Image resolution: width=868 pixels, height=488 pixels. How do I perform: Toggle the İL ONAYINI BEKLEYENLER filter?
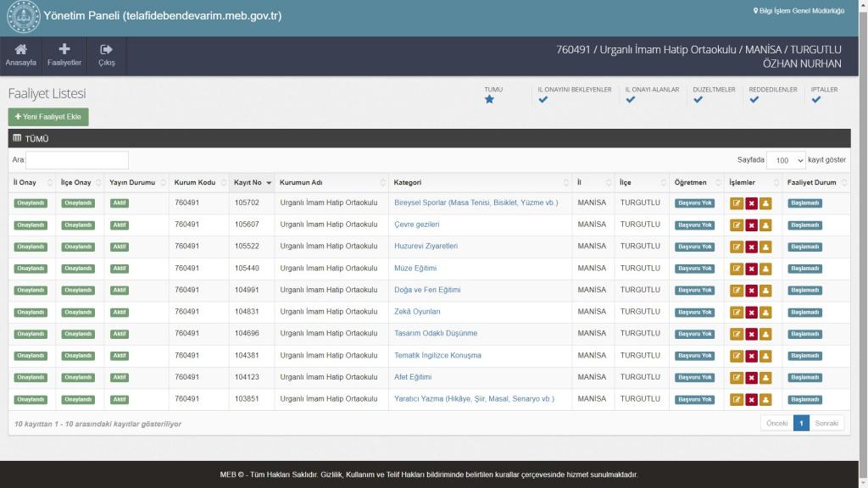(543, 100)
